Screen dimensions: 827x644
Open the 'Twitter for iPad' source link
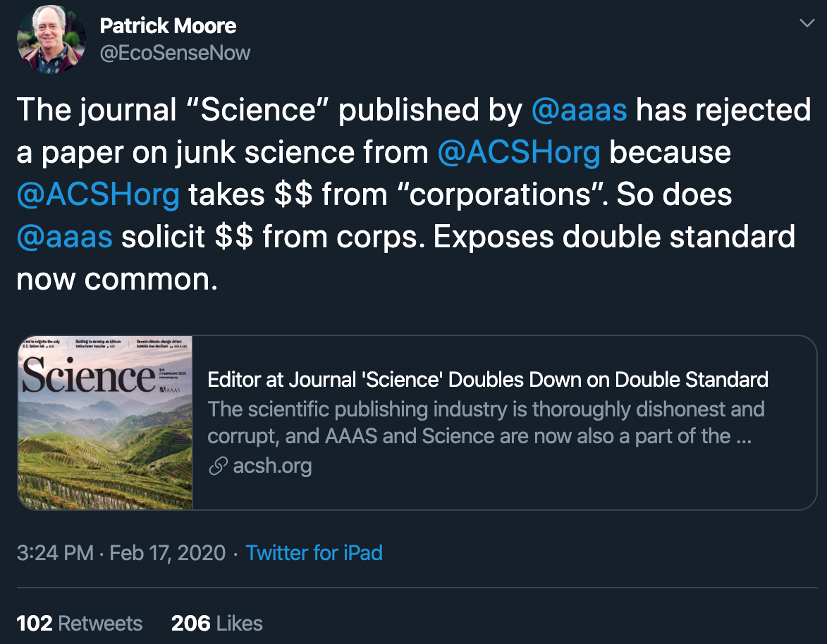tap(314, 552)
